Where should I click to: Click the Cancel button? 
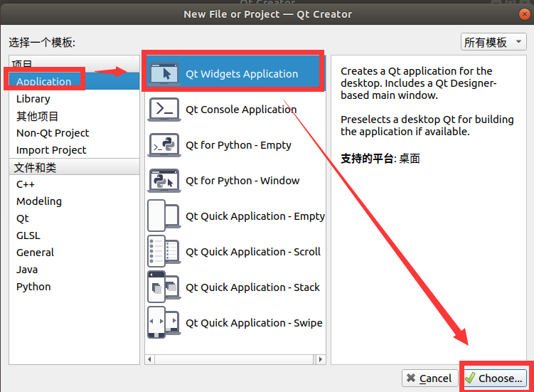(x=429, y=378)
